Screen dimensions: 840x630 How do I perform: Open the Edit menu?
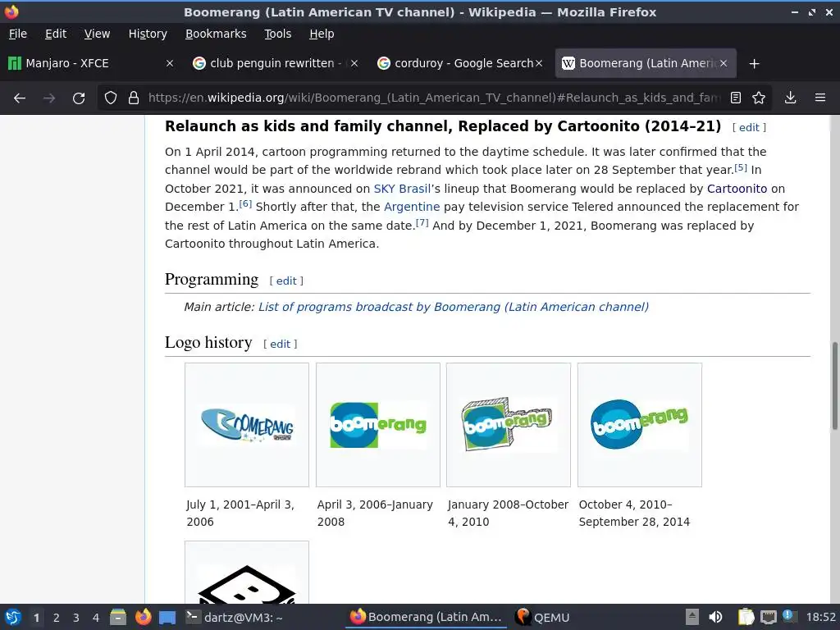click(x=56, y=34)
